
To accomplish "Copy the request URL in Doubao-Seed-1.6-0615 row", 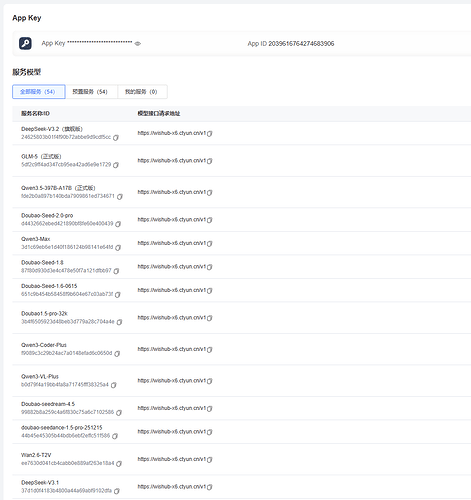I will point(210,291).
